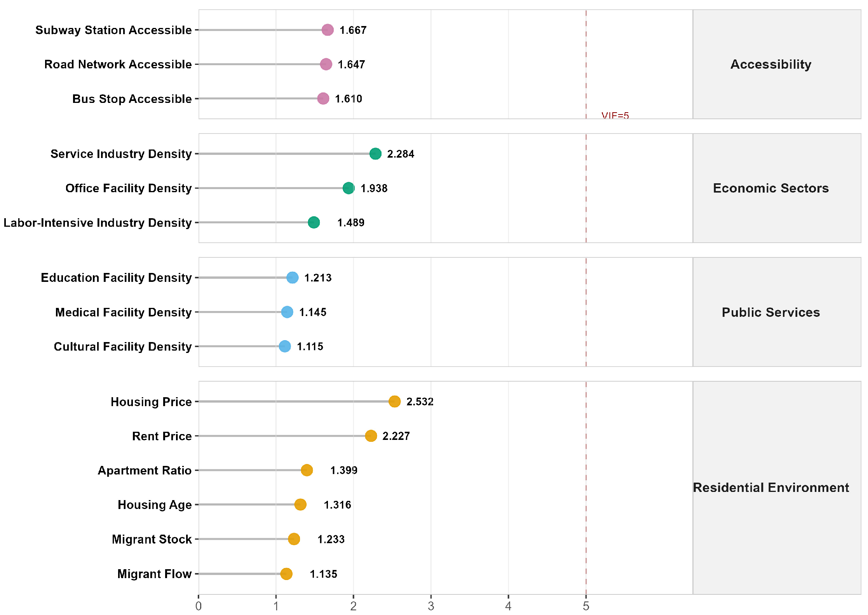Select the 1.938 value next to Office Facility
868x615 pixels.
point(374,188)
